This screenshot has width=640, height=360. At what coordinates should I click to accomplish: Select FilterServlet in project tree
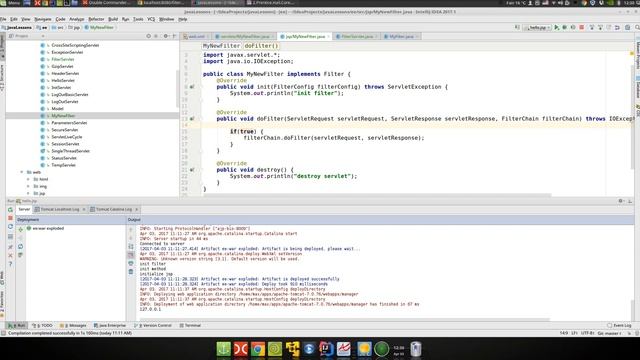(x=62, y=59)
